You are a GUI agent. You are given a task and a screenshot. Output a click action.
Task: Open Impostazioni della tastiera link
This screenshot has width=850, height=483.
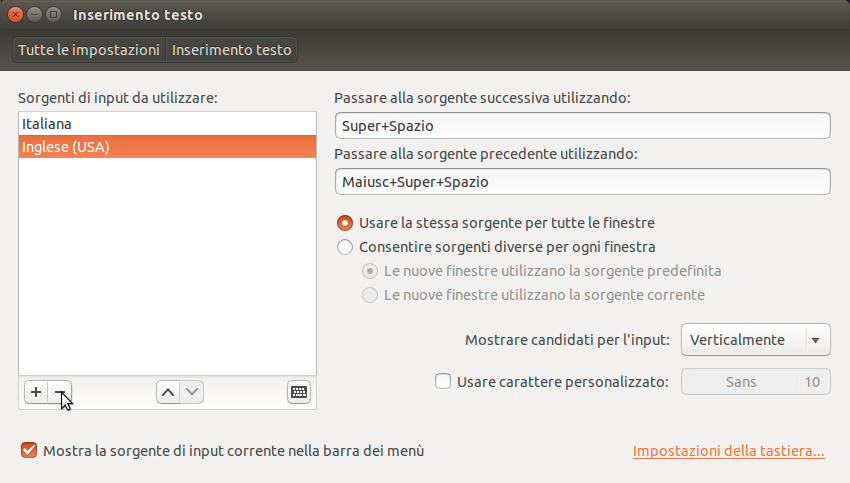[x=728, y=451]
